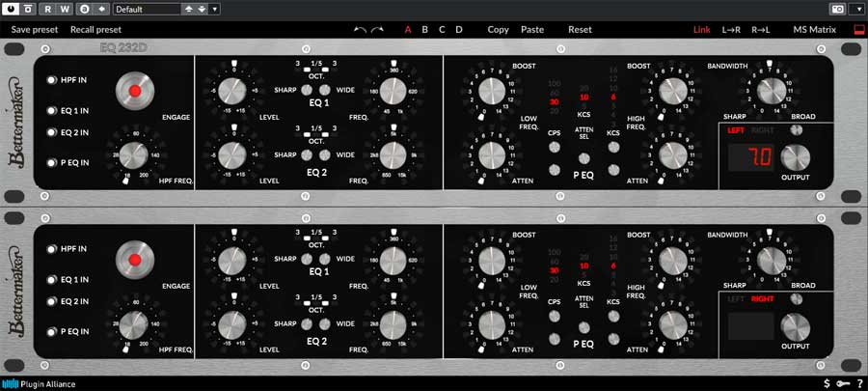This screenshot has height=391, width=868.
Task: Click the dimmed RIGHT label in the left-channel unit
Action: click(x=762, y=130)
